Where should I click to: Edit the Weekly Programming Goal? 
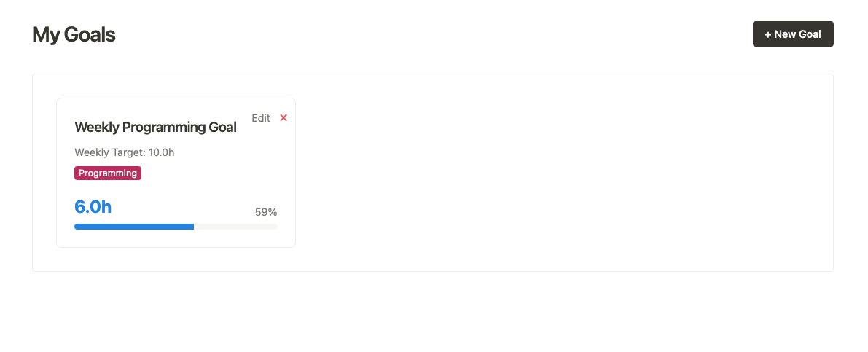(260, 118)
